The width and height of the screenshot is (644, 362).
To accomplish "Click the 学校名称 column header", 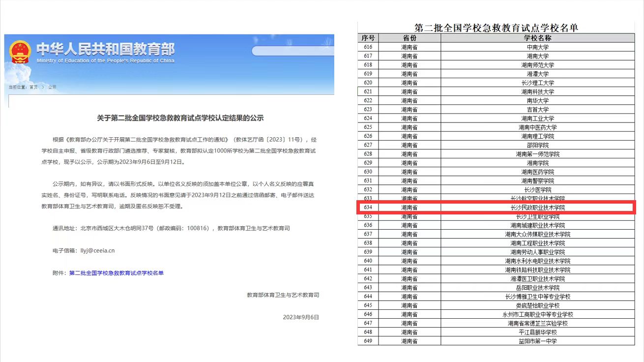I will 538,38.
